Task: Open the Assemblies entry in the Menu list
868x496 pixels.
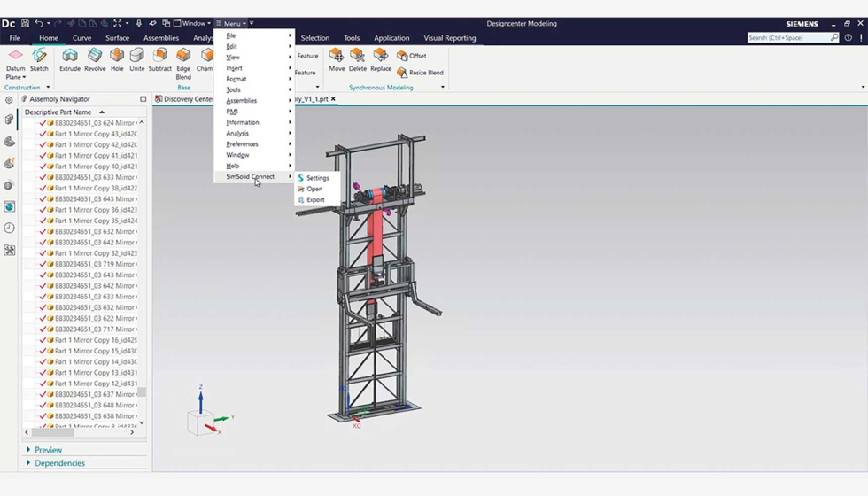Action: (x=255, y=101)
